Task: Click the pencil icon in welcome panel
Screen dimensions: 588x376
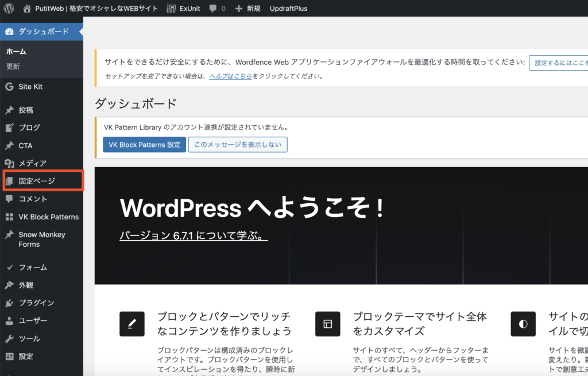Action: (x=131, y=324)
